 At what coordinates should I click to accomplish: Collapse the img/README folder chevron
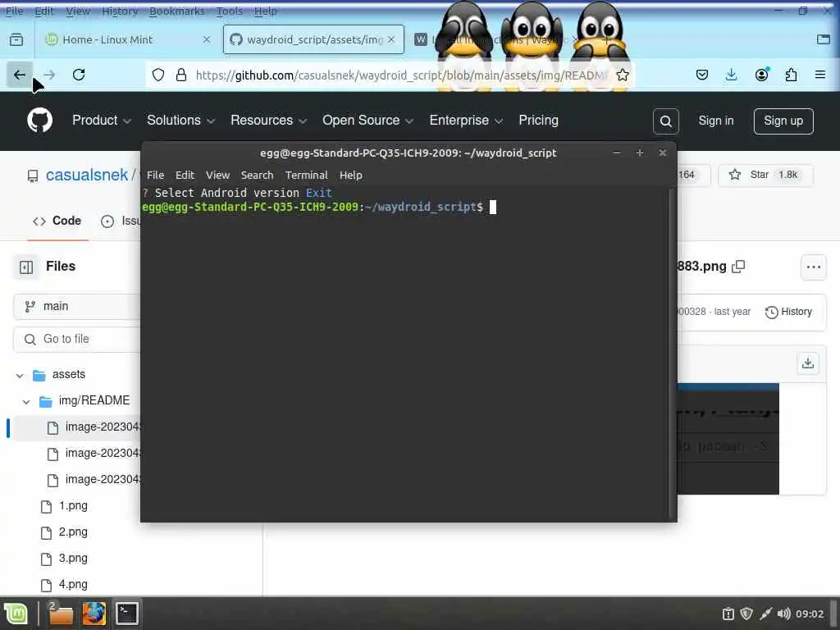tap(26, 401)
